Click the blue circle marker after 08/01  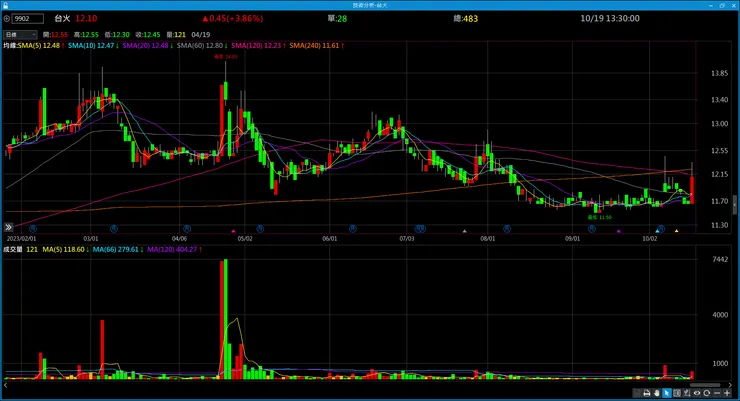coord(507,229)
